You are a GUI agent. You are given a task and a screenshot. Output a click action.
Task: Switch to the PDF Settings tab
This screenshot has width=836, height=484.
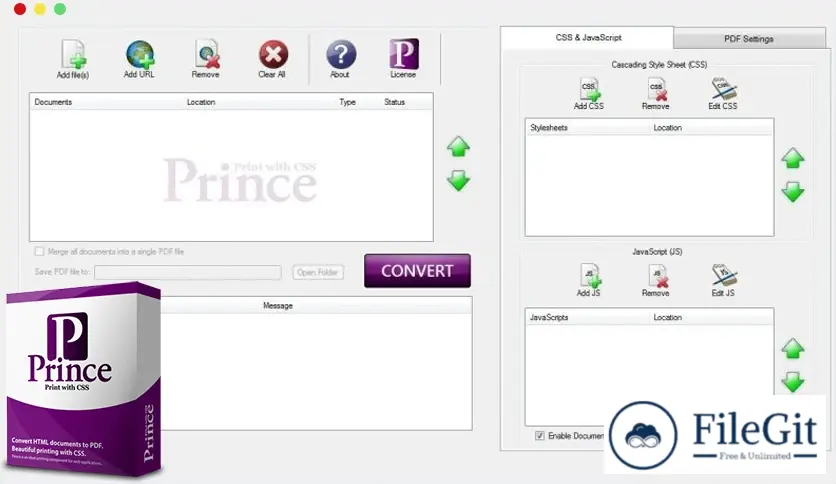coord(749,39)
